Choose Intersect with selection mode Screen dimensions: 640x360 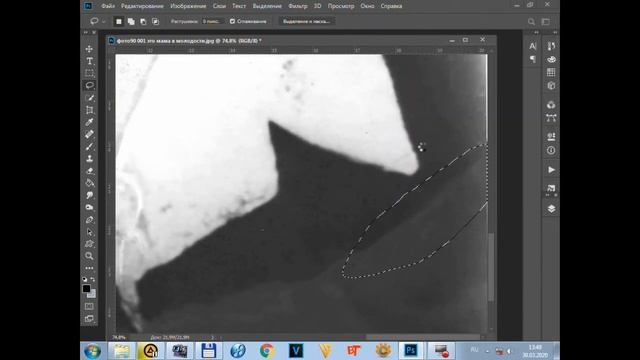pyautogui.click(x=156, y=21)
